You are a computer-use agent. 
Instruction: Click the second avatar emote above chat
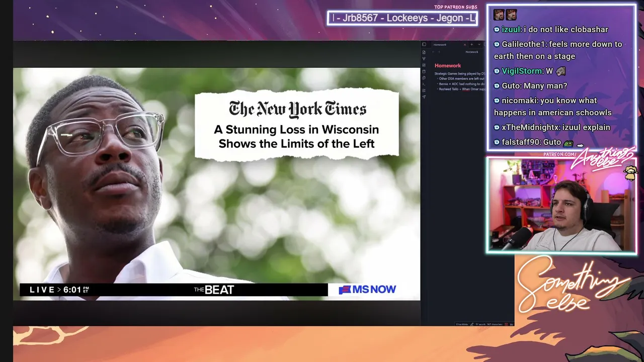pyautogui.click(x=511, y=15)
